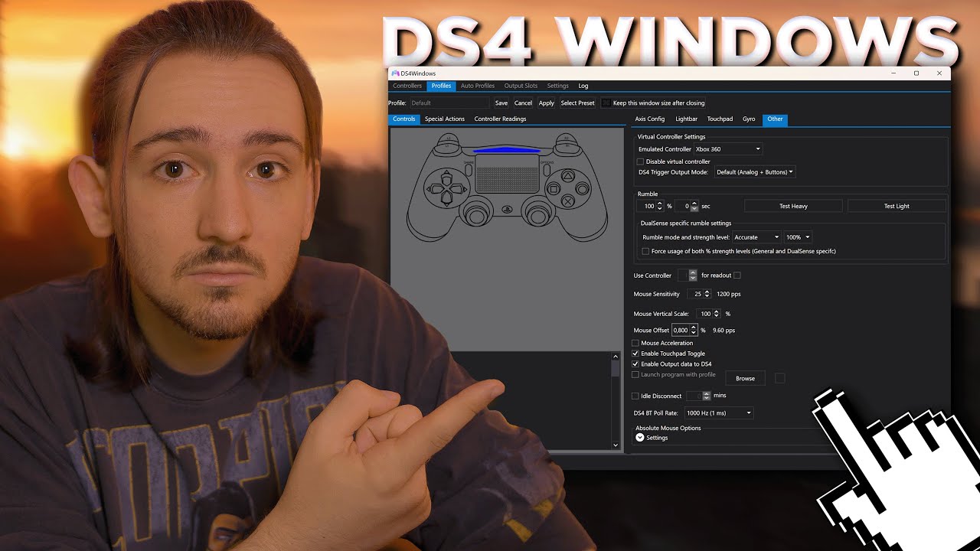Open the Log tab
Screen dimensions: 980x551
(583, 86)
